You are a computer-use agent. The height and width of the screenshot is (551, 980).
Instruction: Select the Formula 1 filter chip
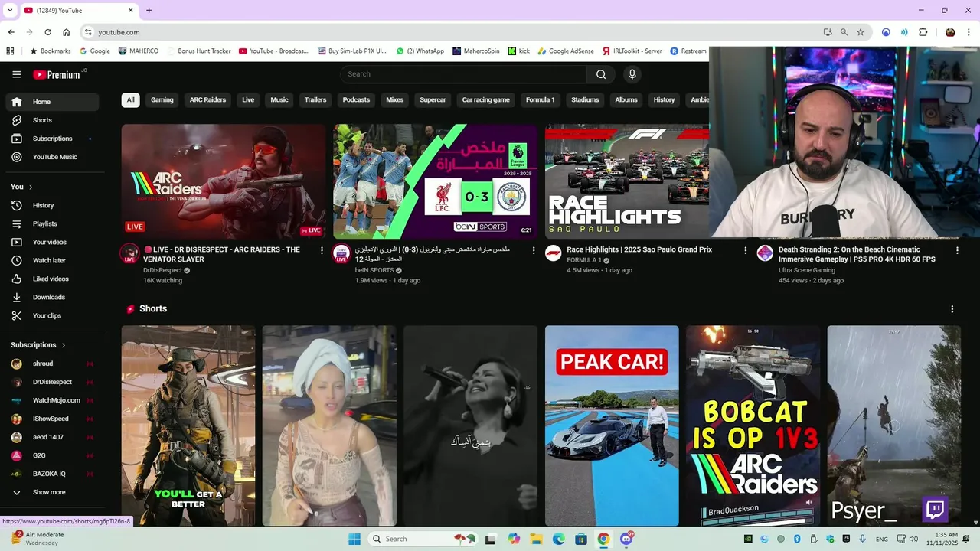(541, 99)
